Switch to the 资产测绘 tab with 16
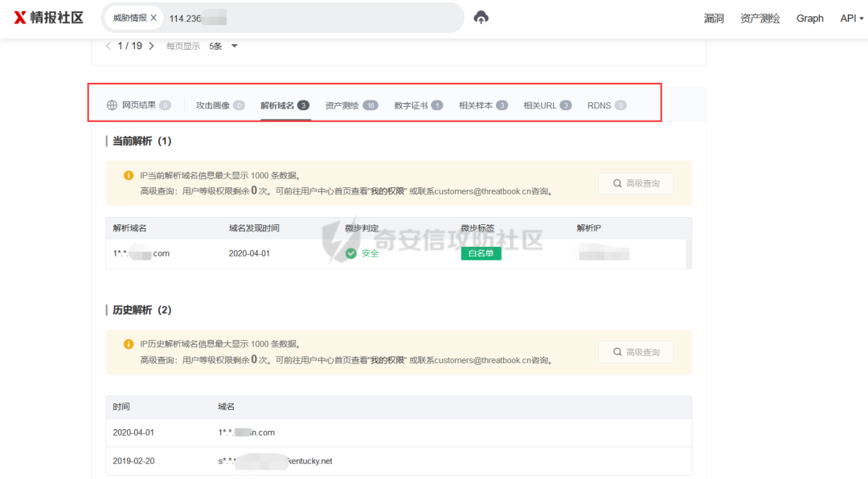The width and height of the screenshot is (868, 479). click(351, 105)
